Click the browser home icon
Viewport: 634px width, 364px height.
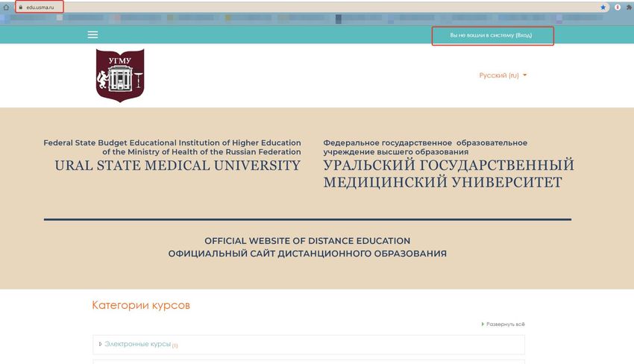tap(6, 7)
